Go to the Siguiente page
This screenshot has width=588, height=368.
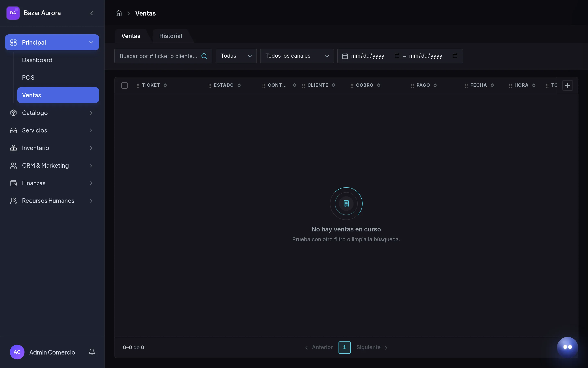click(x=372, y=347)
